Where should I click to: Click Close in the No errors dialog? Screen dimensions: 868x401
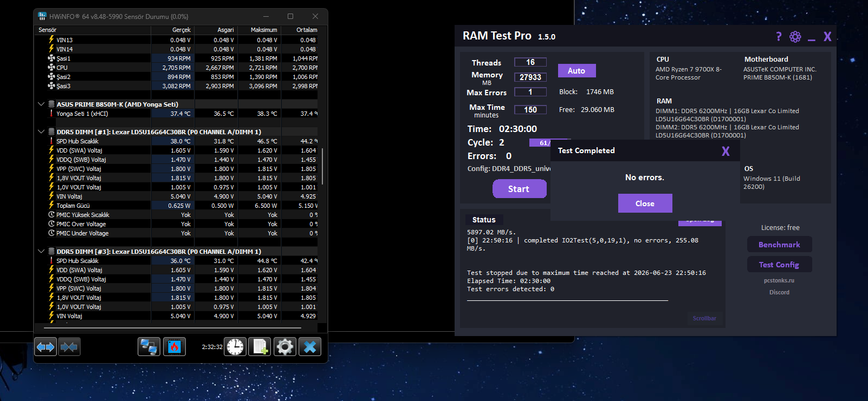point(645,203)
